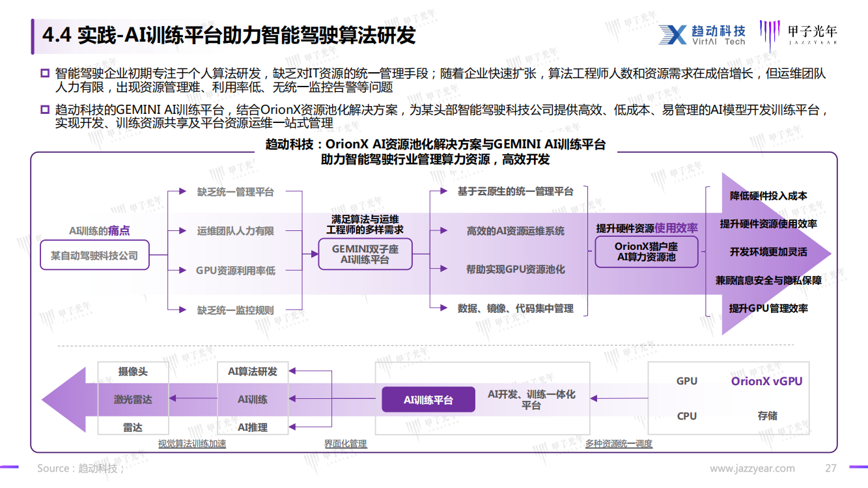
Task: Click 高效的AI资源运维系统 text
Action: (516, 231)
